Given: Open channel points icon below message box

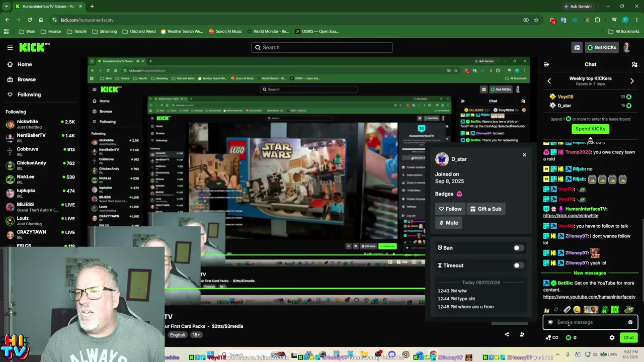Looking at the screenshot, I should 551,338.
